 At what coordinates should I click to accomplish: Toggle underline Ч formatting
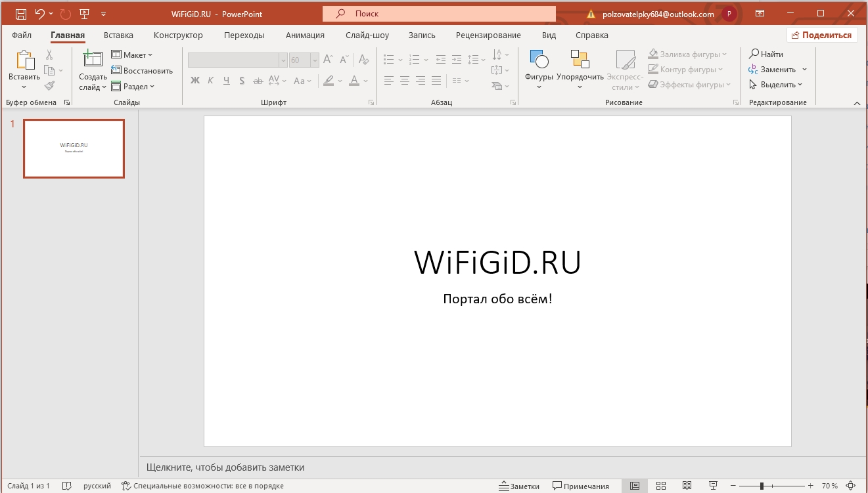point(226,81)
